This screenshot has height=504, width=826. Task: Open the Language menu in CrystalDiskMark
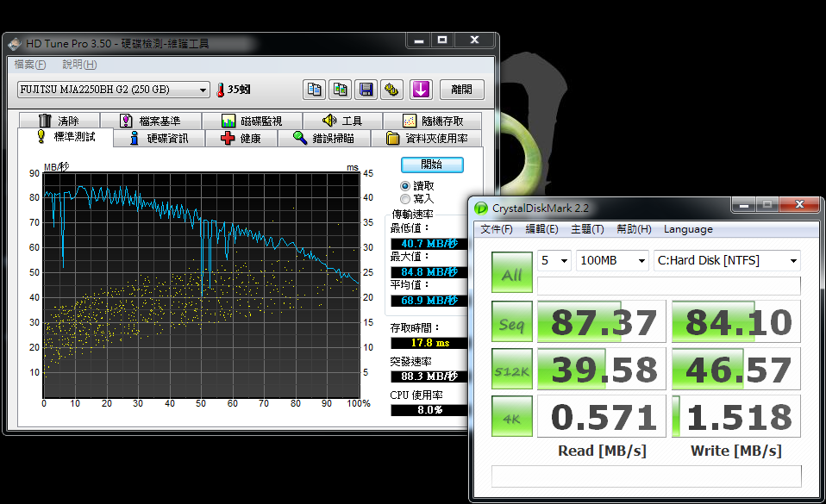click(x=688, y=229)
